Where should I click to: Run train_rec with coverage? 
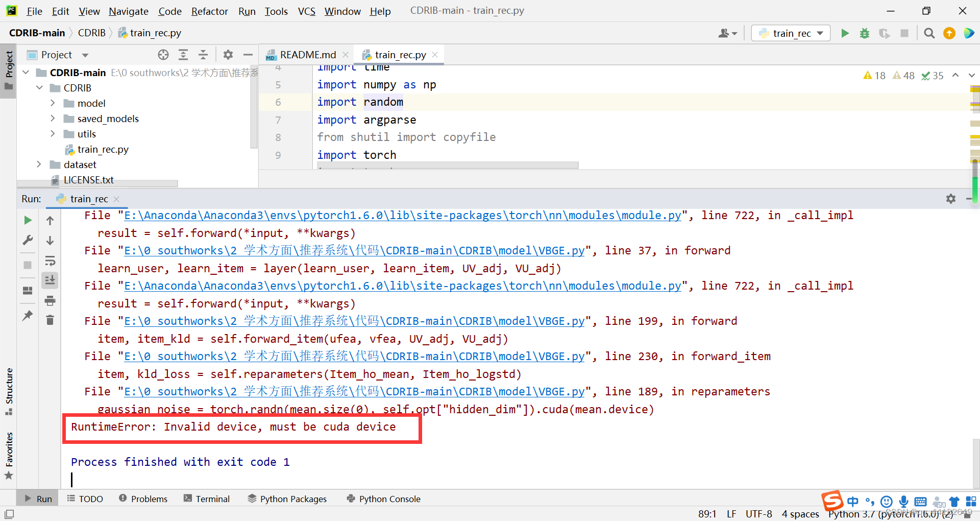[x=885, y=33]
